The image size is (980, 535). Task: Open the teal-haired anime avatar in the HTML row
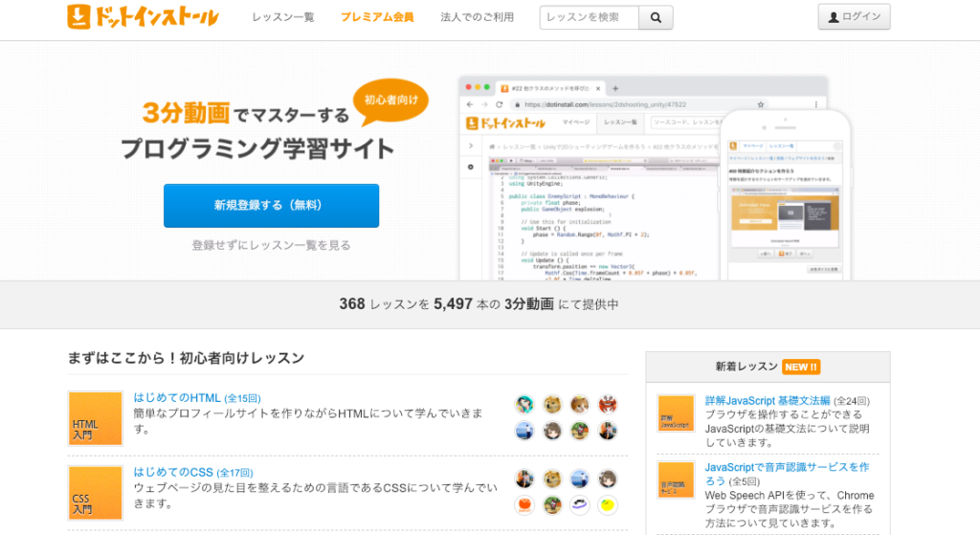pyautogui.click(x=525, y=405)
